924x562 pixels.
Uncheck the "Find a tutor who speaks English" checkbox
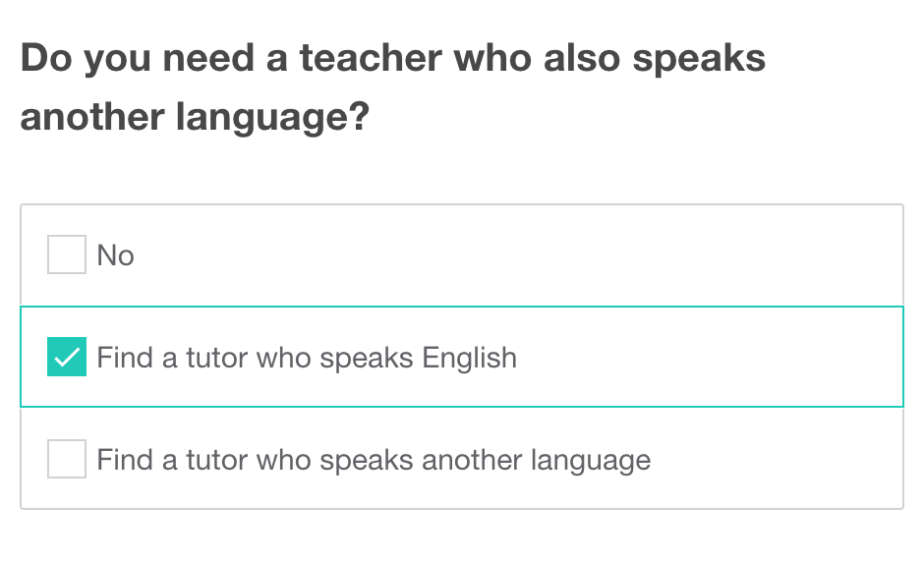67,358
